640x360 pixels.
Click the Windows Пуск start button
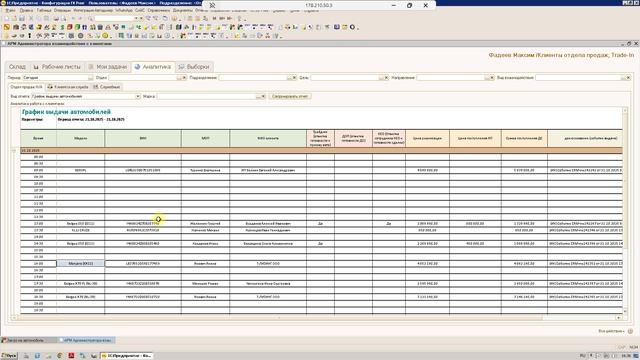coord(9,356)
